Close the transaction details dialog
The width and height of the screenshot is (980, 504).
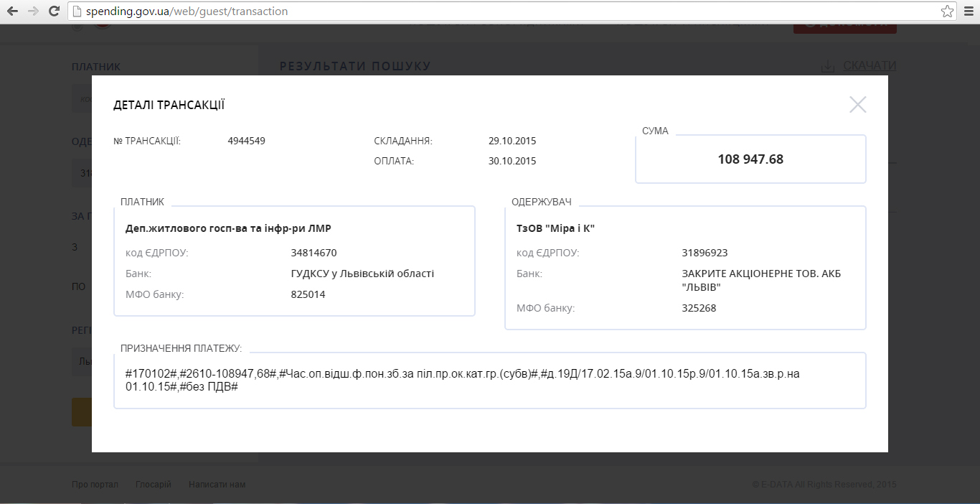857,105
